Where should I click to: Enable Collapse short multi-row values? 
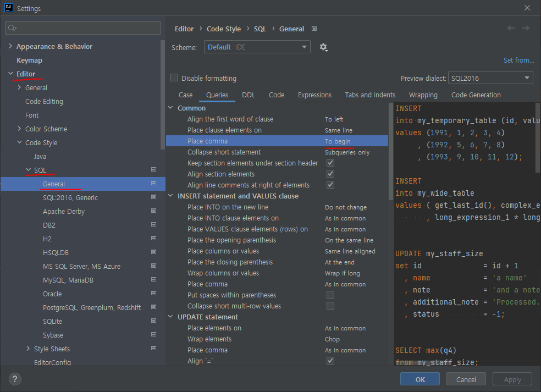pos(330,306)
